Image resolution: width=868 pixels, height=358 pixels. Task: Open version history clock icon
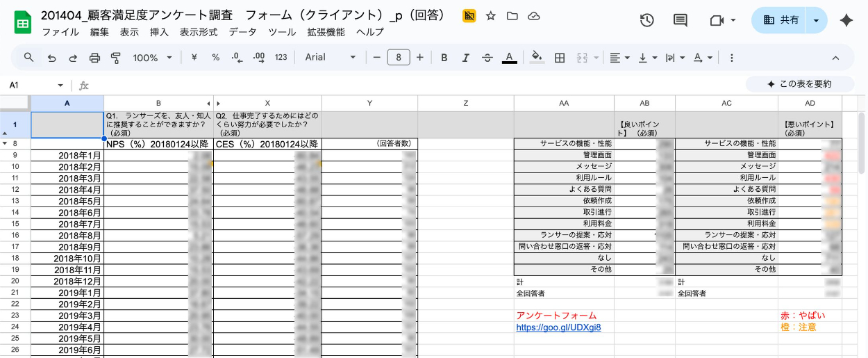click(x=646, y=20)
